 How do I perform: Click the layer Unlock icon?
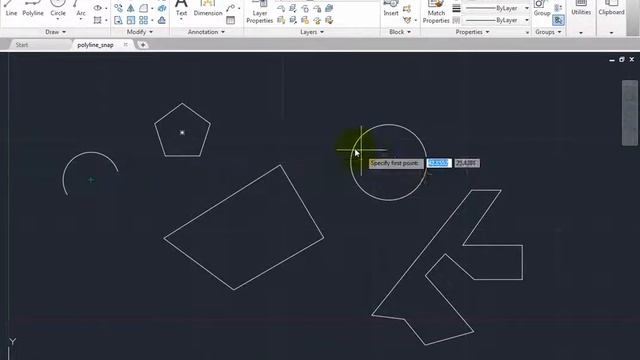point(317,20)
